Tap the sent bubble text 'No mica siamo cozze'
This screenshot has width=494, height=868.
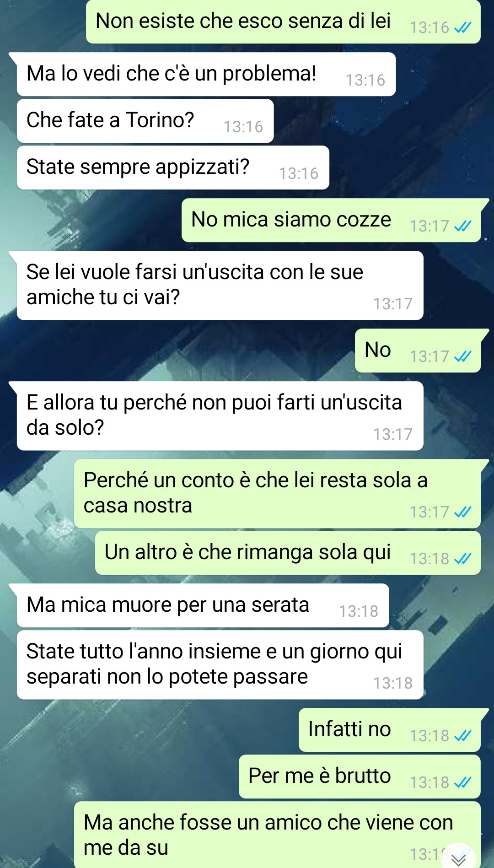point(291,220)
